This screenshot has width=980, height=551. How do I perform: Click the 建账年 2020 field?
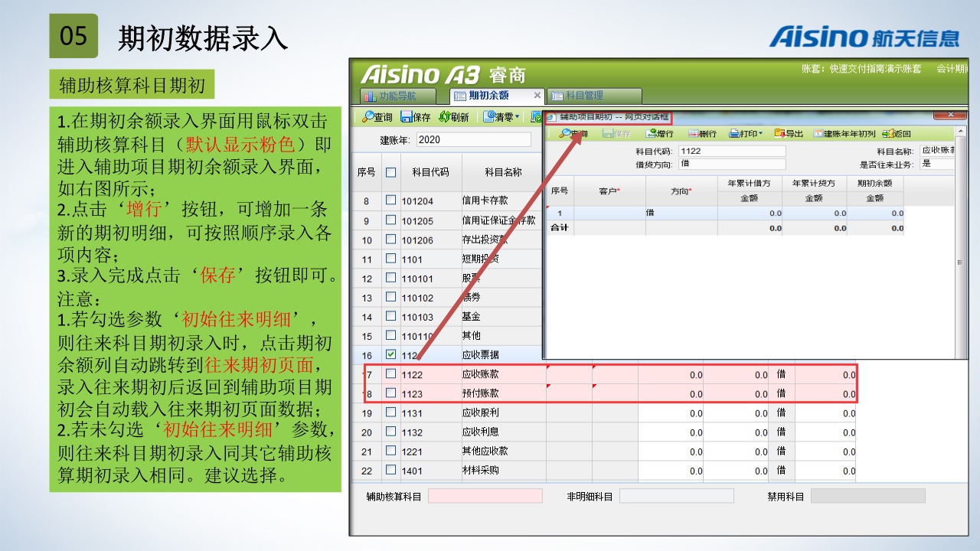[x=473, y=140]
